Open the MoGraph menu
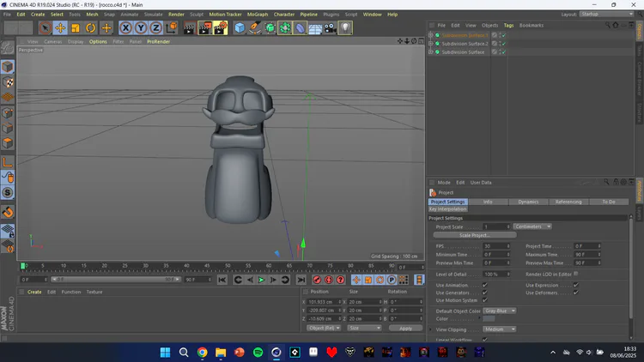This screenshot has height=362, width=644. (258, 15)
